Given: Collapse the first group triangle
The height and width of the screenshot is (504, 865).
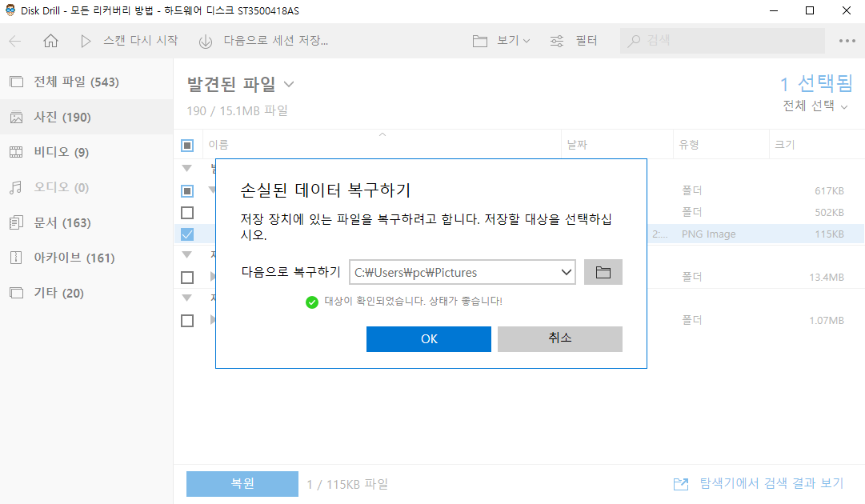Looking at the screenshot, I should pos(187,168).
